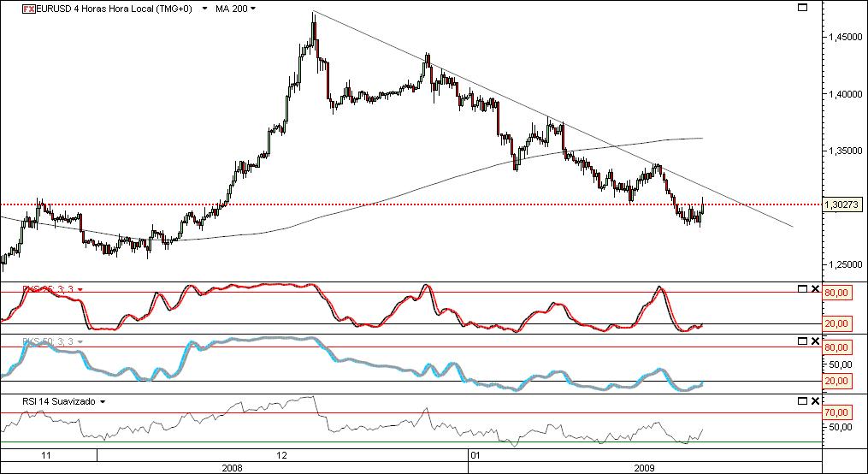Click the 70,00 level in RSI panel
The height and width of the screenshot is (474, 868).
click(x=836, y=412)
